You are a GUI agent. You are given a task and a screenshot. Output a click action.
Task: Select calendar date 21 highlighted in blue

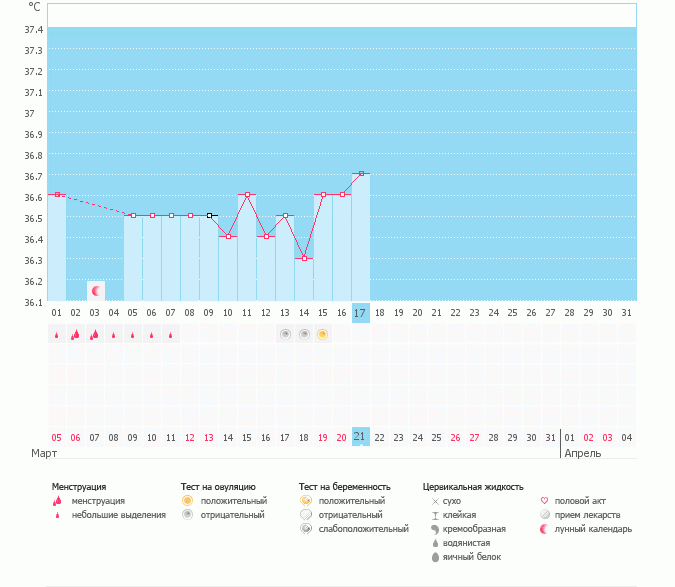click(x=361, y=437)
